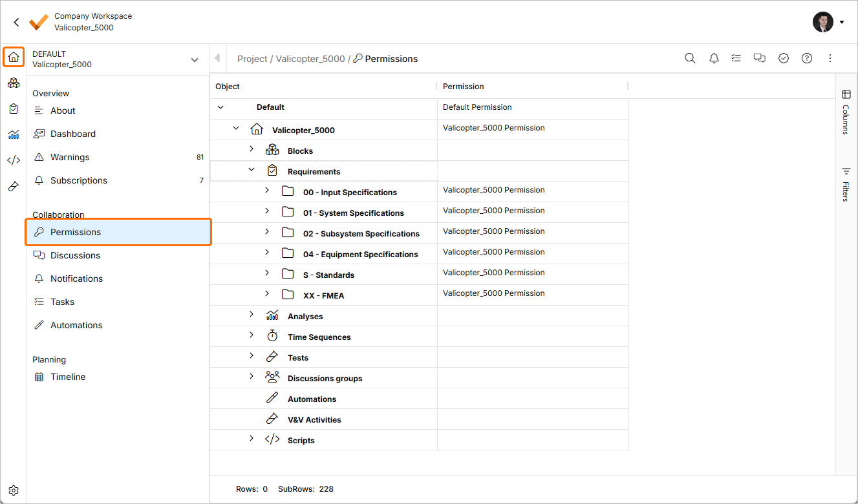This screenshot has width=858, height=504.
Task: Expand the Blocks tree node
Action: [x=252, y=149]
